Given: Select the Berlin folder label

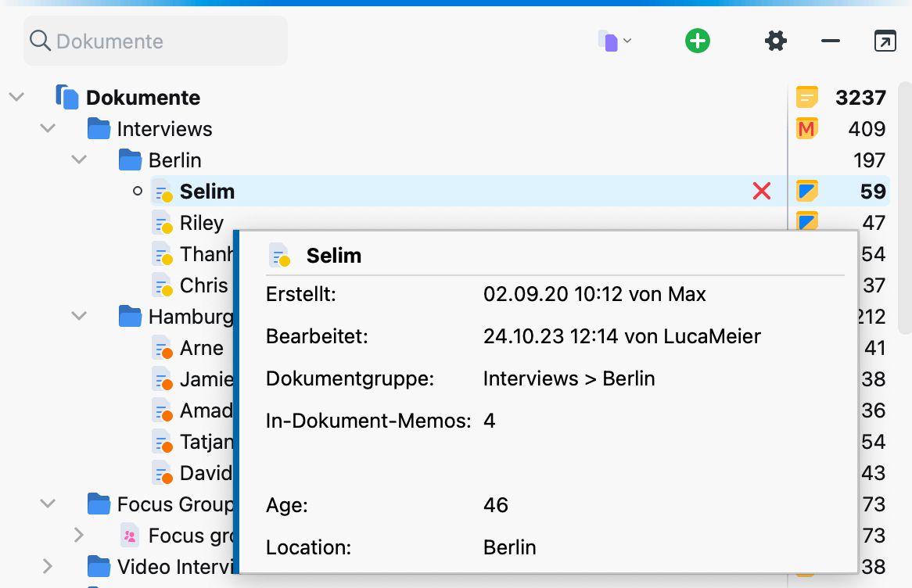Looking at the screenshot, I should click(x=174, y=160).
